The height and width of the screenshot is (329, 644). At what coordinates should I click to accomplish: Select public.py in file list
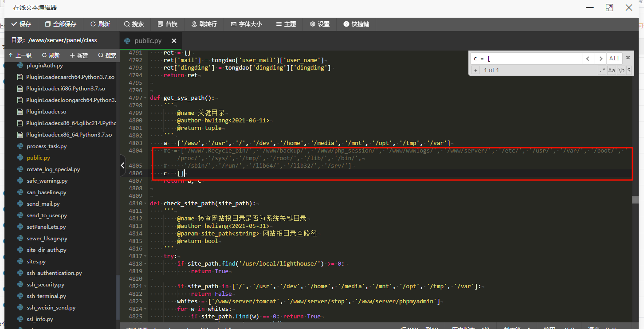pyautogui.click(x=38, y=158)
